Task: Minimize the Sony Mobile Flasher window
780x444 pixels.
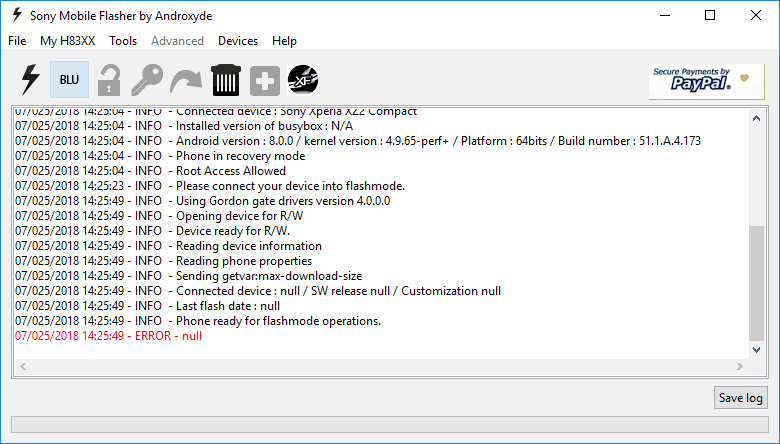Action: (665, 15)
